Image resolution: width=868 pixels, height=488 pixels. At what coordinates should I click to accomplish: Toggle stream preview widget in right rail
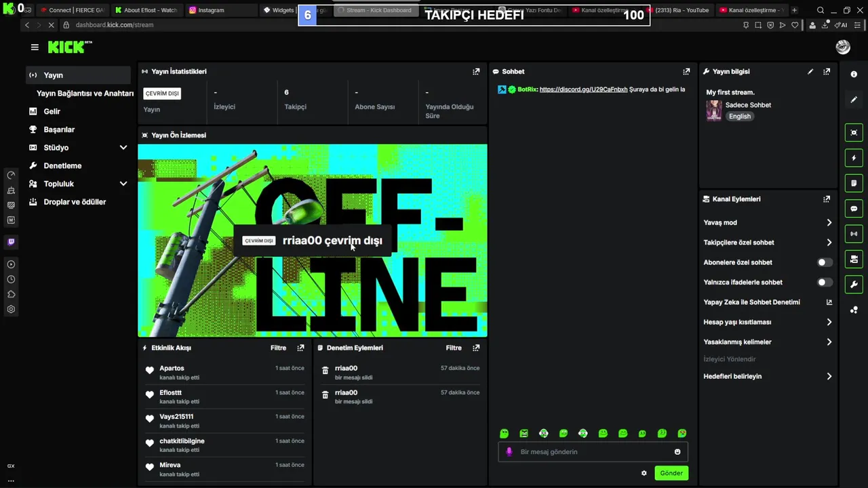coord(854,133)
